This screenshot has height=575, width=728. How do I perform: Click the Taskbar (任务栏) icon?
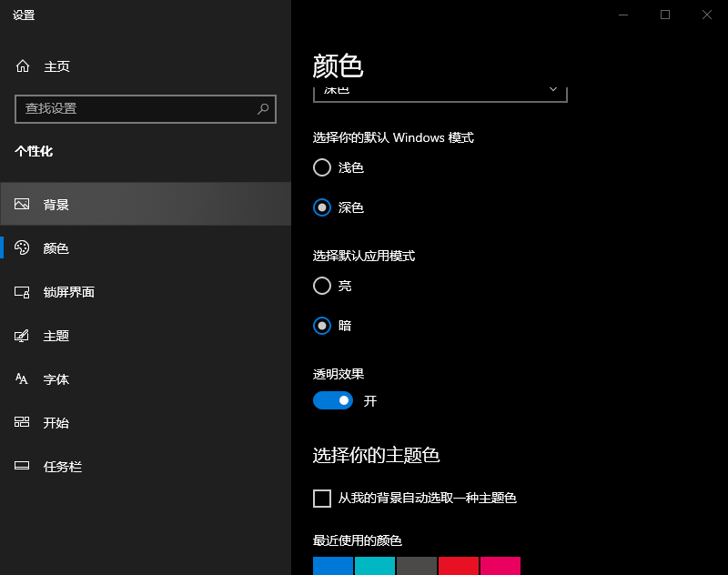coord(23,467)
